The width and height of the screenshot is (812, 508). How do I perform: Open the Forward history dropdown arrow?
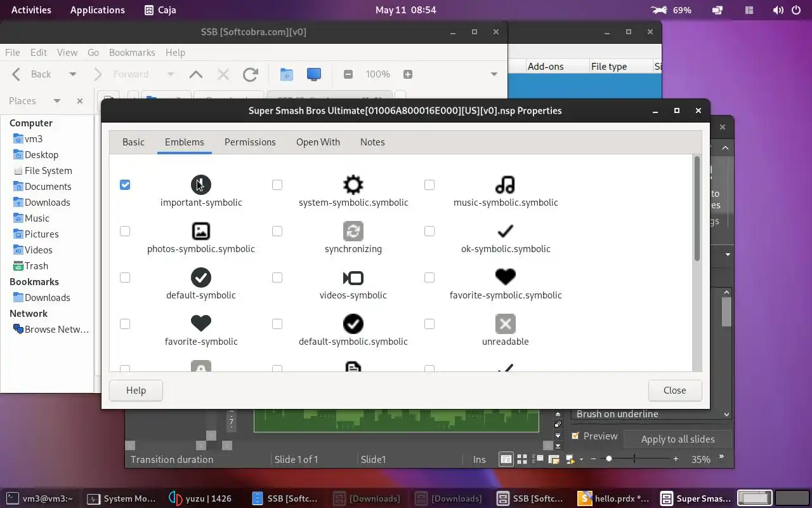[170, 74]
